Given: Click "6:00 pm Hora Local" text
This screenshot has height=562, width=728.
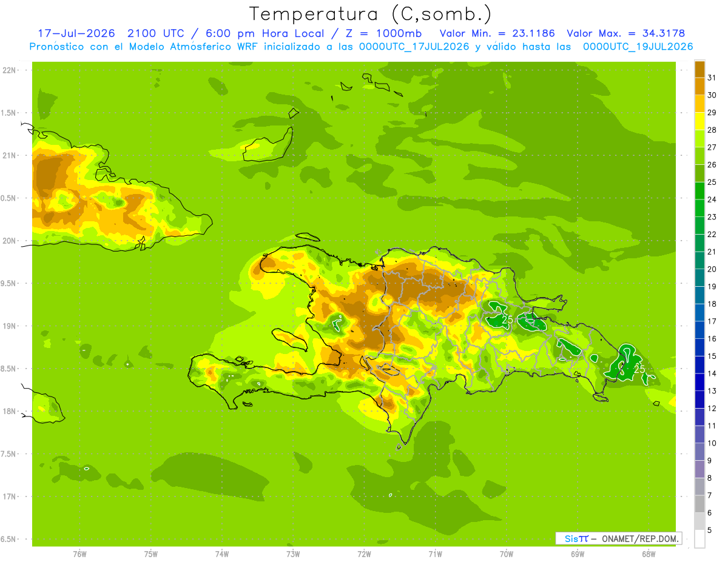Looking at the screenshot, I should (x=266, y=33).
